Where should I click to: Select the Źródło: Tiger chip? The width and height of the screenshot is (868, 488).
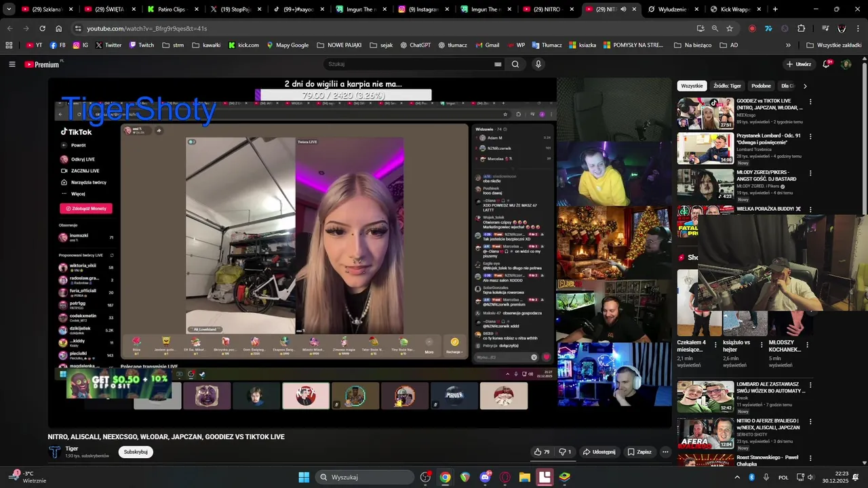[727, 86]
